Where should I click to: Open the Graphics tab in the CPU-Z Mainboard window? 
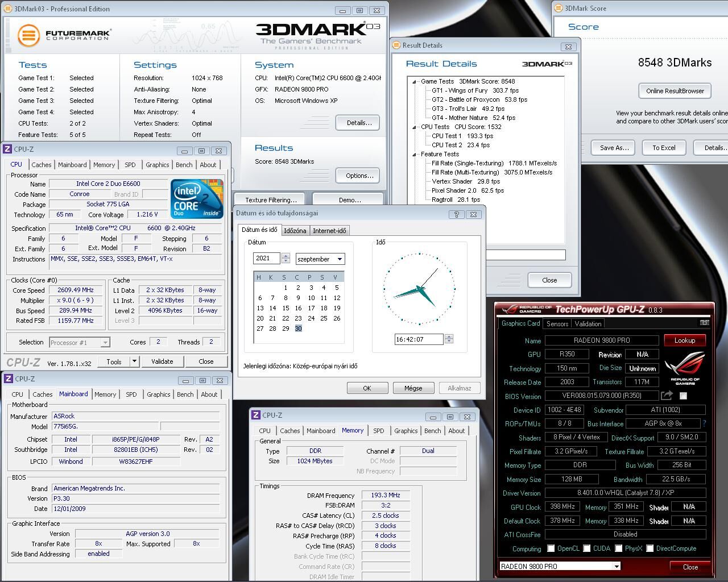[x=158, y=394]
